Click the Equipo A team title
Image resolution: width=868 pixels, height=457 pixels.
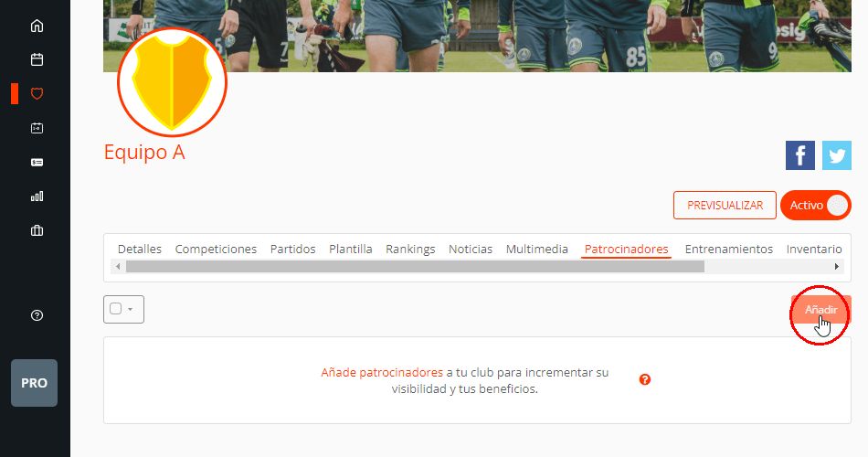pos(144,152)
